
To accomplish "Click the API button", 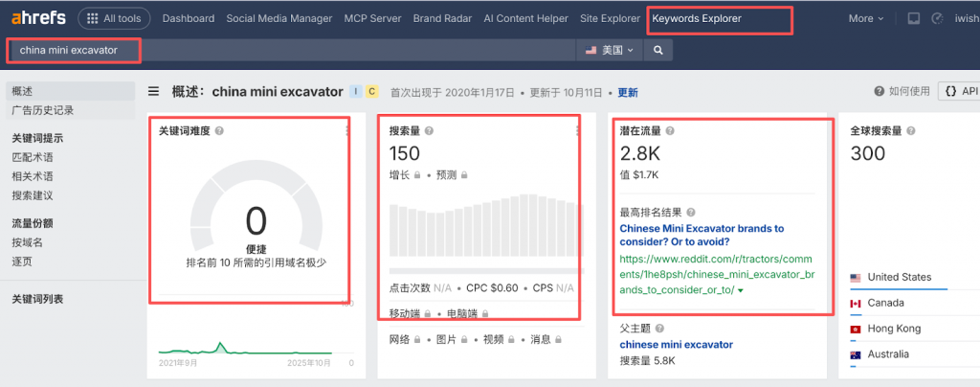I will pyautogui.click(x=959, y=92).
